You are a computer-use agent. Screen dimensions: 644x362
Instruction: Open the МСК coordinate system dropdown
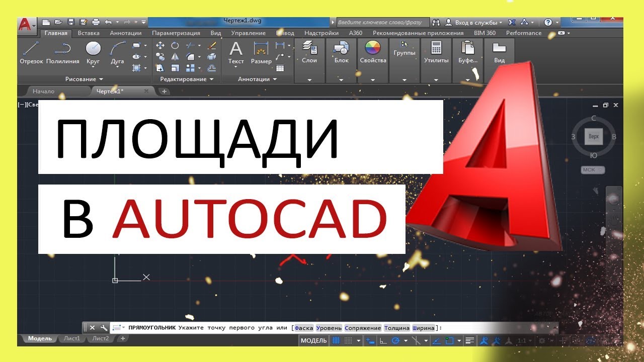[593, 170]
